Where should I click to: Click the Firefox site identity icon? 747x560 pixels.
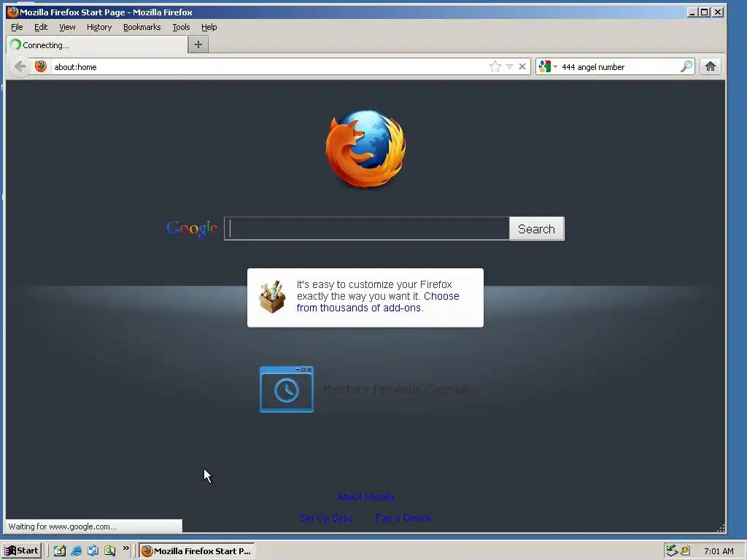[x=41, y=66]
